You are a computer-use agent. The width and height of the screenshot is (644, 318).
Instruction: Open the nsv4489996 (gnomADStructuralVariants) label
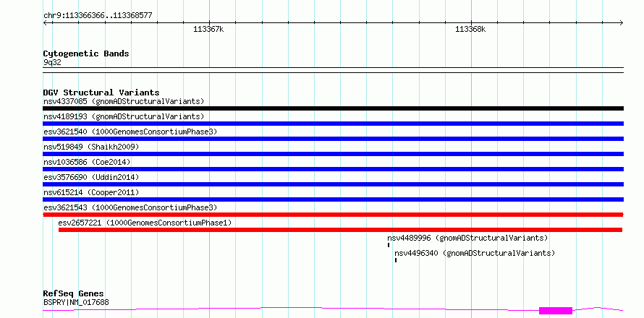[467, 238]
